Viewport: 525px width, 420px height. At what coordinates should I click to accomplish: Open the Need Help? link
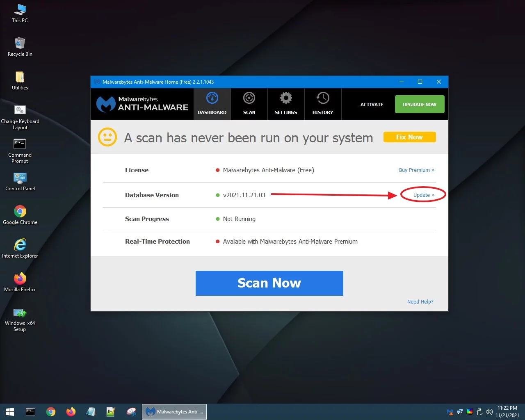point(420,302)
